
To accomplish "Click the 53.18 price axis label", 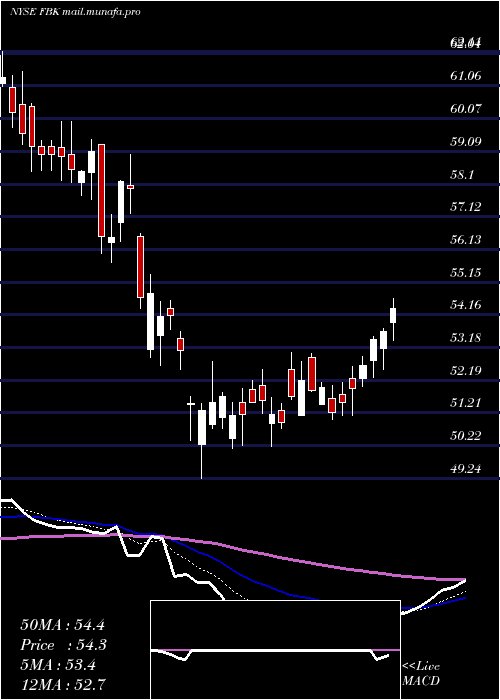I will pyautogui.click(x=466, y=338).
